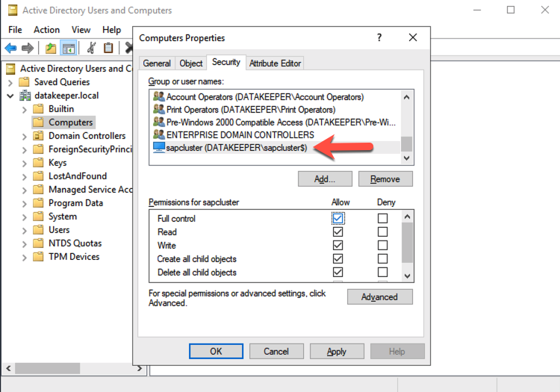Click the Paste clipboard toolbar icon
Screen dimensions: 560x392
click(x=108, y=48)
